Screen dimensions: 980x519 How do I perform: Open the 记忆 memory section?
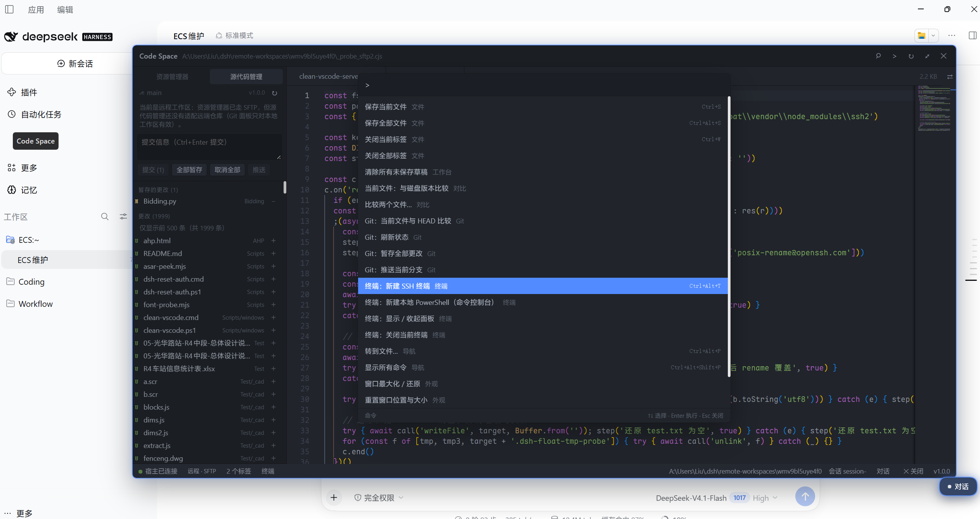[x=23, y=190]
